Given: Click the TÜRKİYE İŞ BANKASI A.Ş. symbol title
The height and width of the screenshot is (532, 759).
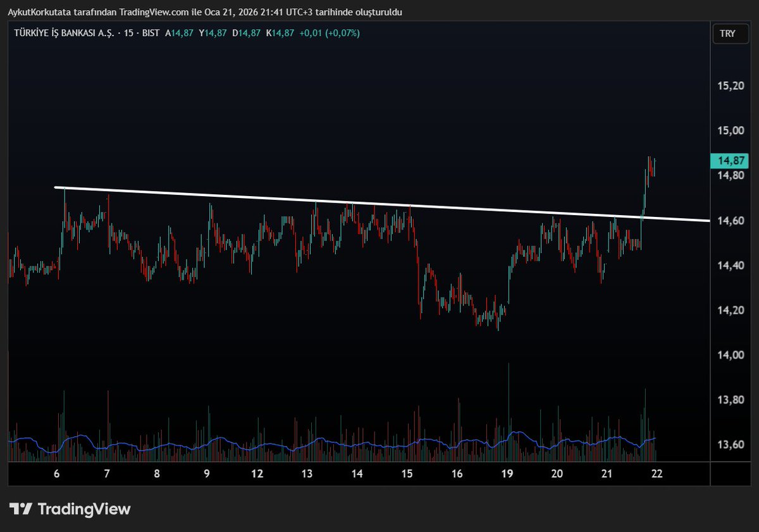Looking at the screenshot, I should [x=63, y=33].
